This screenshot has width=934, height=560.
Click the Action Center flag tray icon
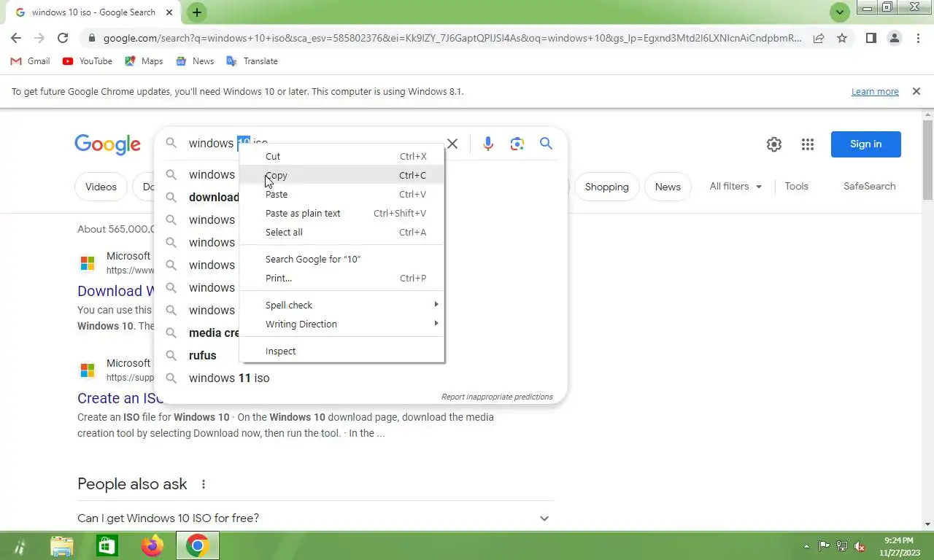coord(825,546)
